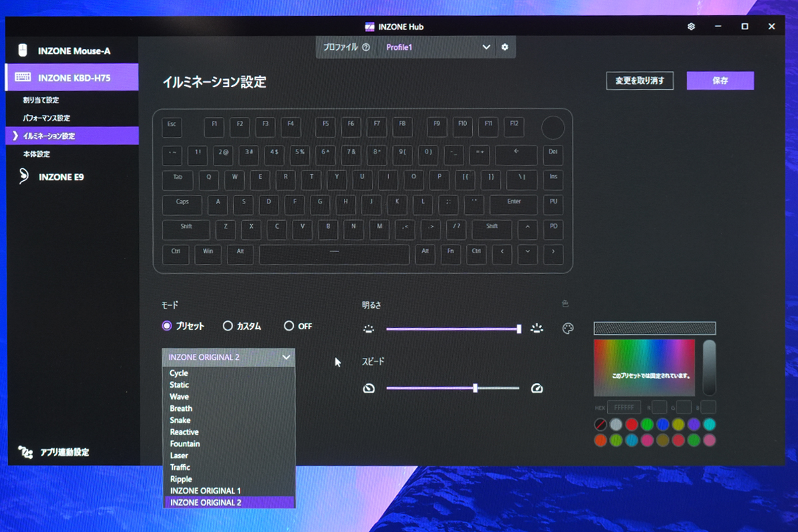This screenshot has width=798, height=532.
Task: Choose Static from preset list
Action: [229, 385]
